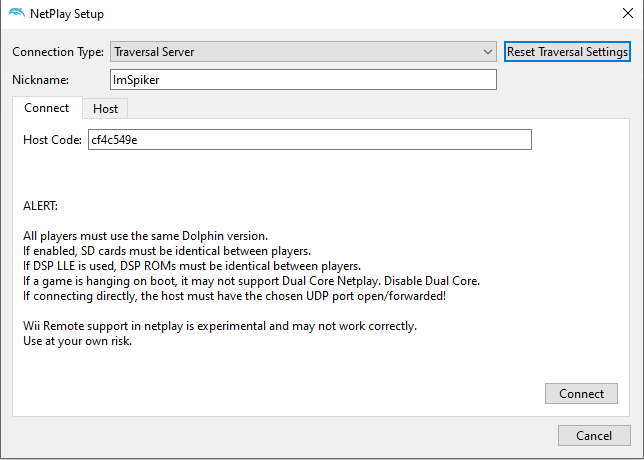Close the NetPlay Setup window
The width and height of the screenshot is (644, 460).
pos(628,13)
